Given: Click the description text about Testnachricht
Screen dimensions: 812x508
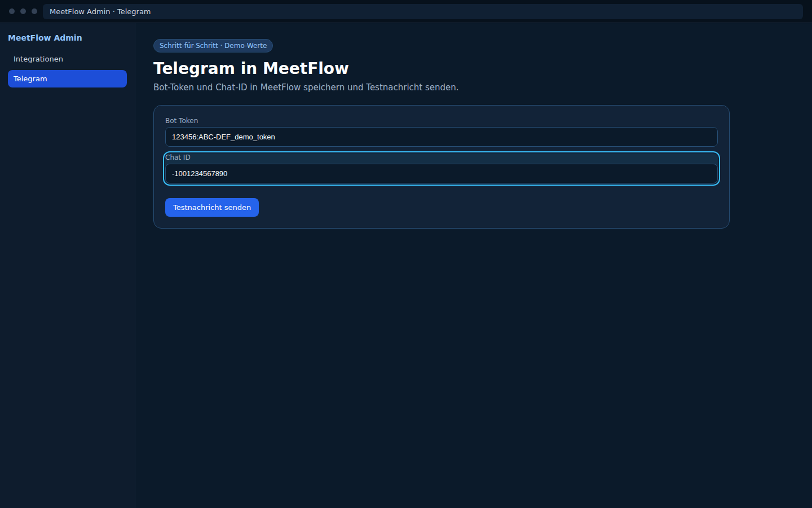Looking at the screenshot, I should 306,87.
